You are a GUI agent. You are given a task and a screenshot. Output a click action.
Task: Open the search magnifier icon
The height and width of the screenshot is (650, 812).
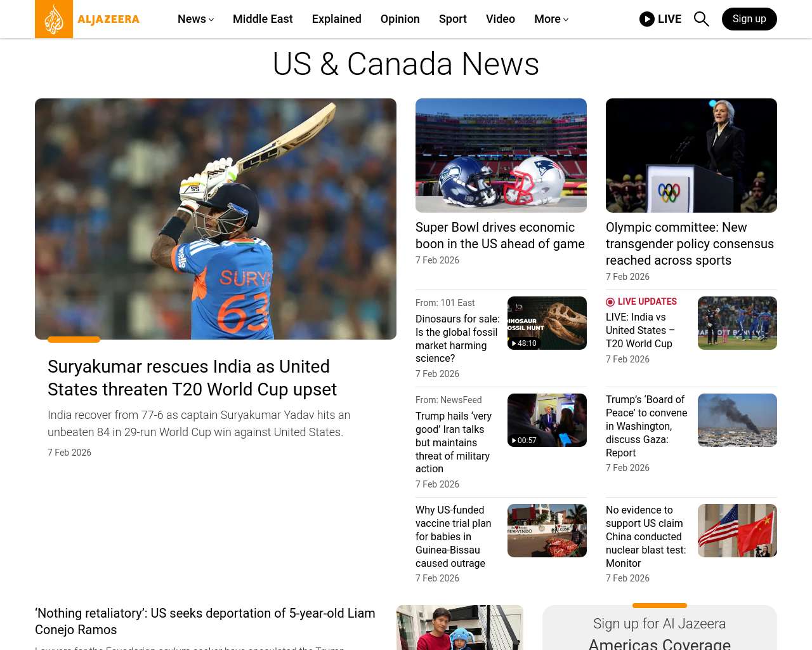pos(701,19)
